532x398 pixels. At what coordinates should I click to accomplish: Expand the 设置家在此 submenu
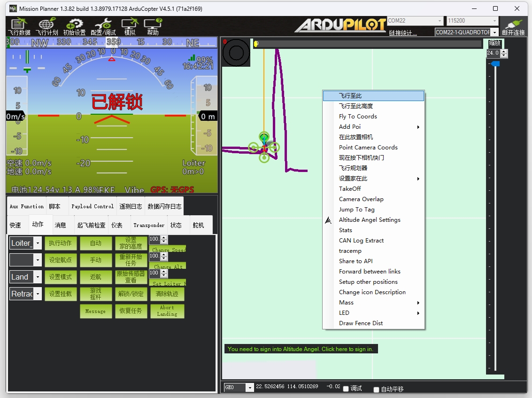point(374,179)
